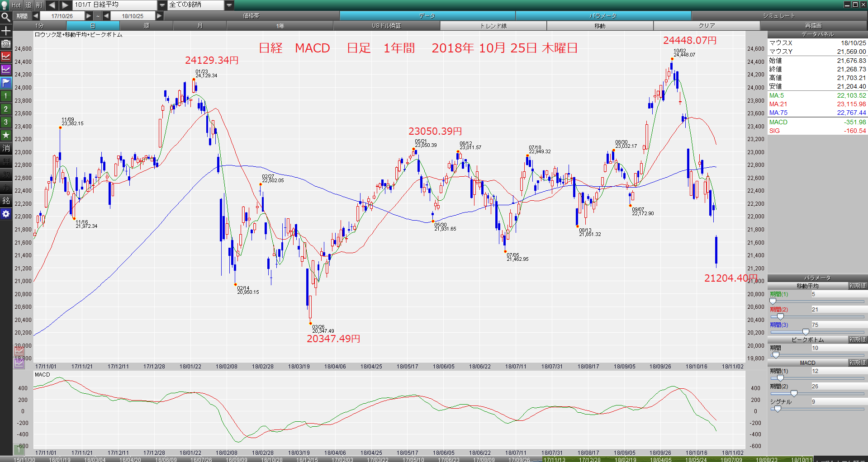Select chart preset 2 icon
The width and height of the screenshot is (868, 462).
click(x=6, y=109)
